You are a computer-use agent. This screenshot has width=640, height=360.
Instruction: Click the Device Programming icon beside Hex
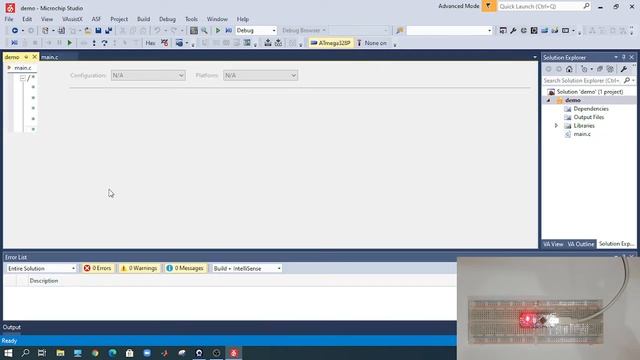[164, 43]
